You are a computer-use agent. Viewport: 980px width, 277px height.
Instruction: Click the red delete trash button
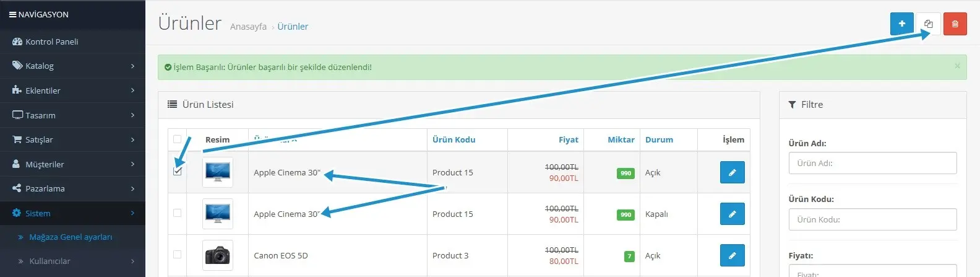tap(955, 24)
